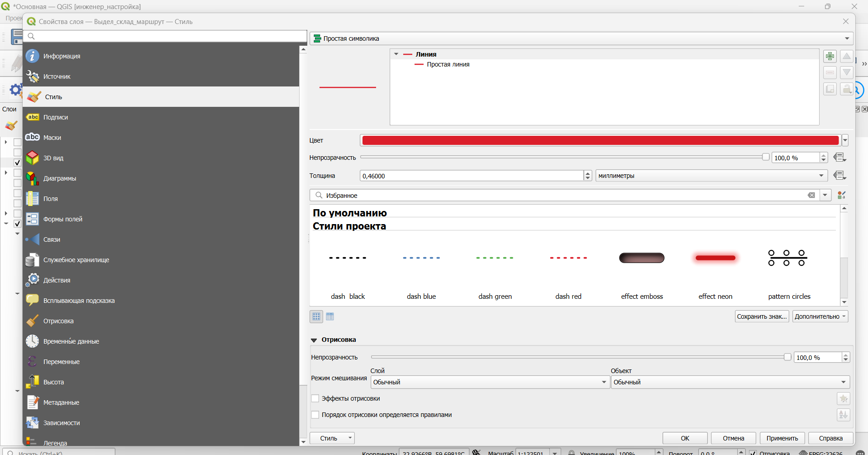Open the Простая символика renderer dropdown

click(x=582, y=38)
